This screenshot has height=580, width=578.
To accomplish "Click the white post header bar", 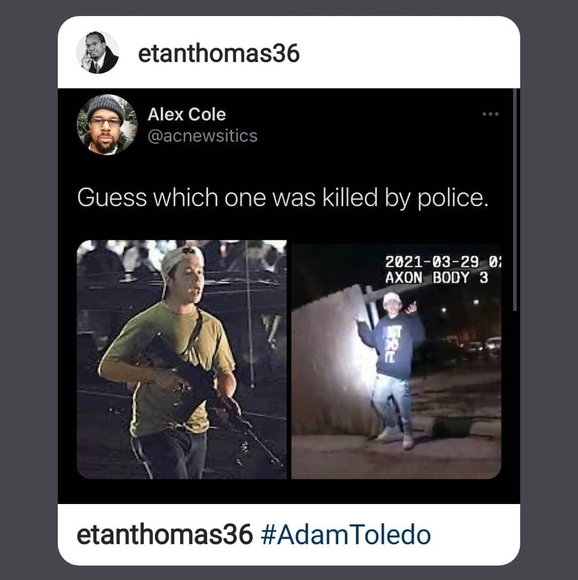I will point(289,52).
